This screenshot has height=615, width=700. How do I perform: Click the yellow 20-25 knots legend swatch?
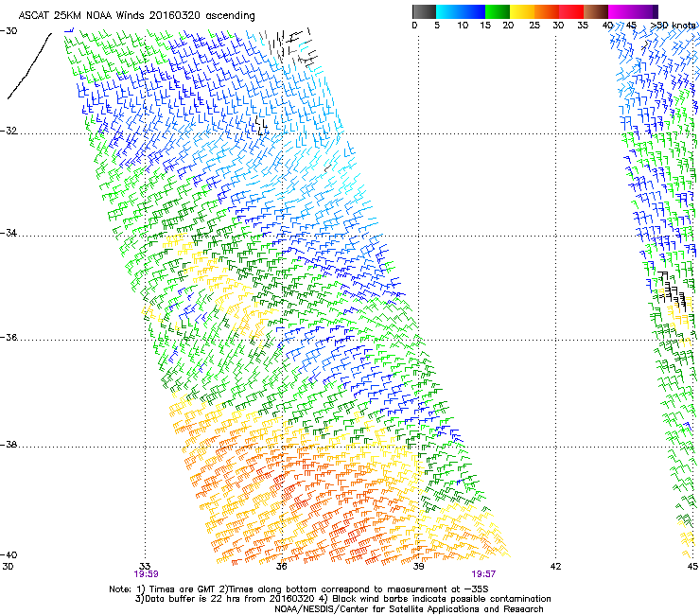[x=522, y=11]
